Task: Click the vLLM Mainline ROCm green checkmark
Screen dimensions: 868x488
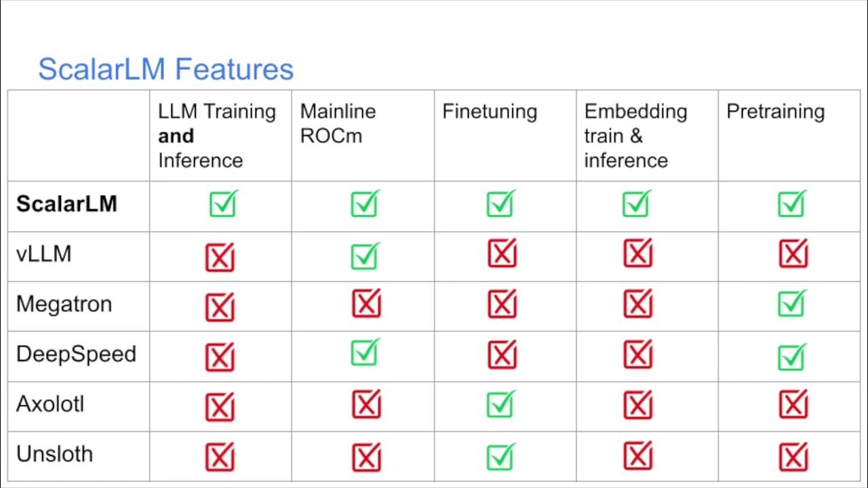Action: point(365,256)
